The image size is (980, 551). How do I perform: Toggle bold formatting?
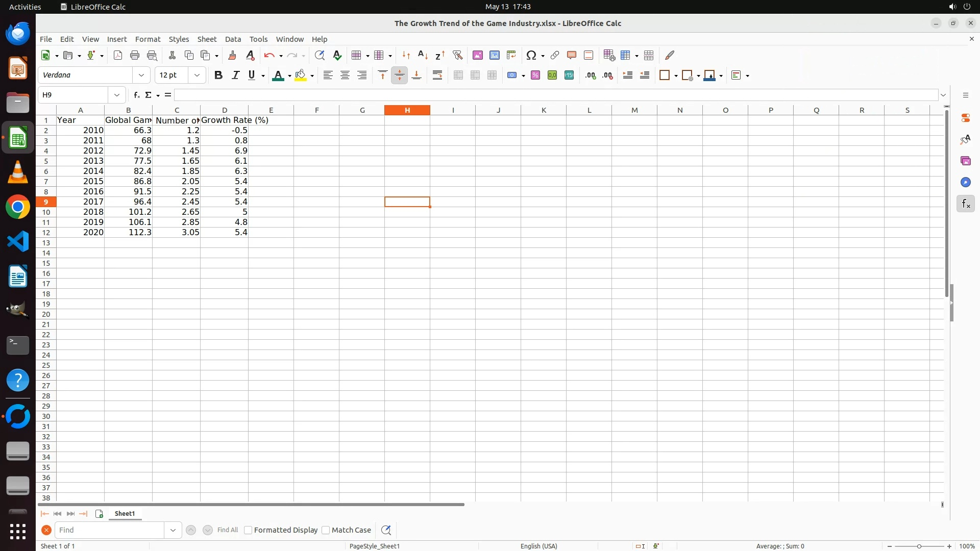click(218, 75)
